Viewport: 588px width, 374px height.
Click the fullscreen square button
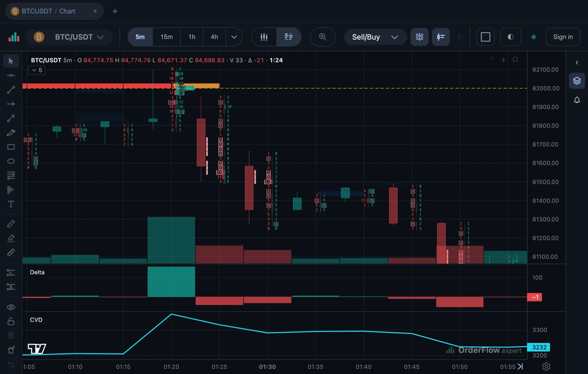(x=485, y=37)
